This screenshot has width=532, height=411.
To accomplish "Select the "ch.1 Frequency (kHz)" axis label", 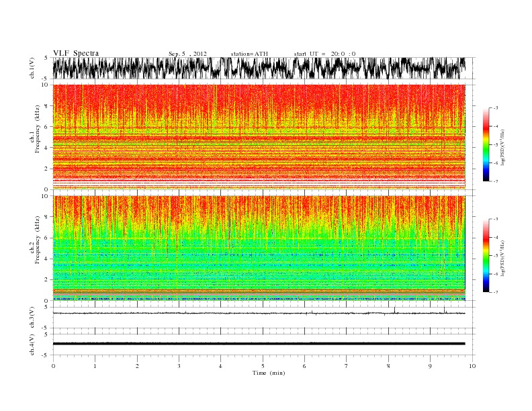I will click(x=35, y=129).
